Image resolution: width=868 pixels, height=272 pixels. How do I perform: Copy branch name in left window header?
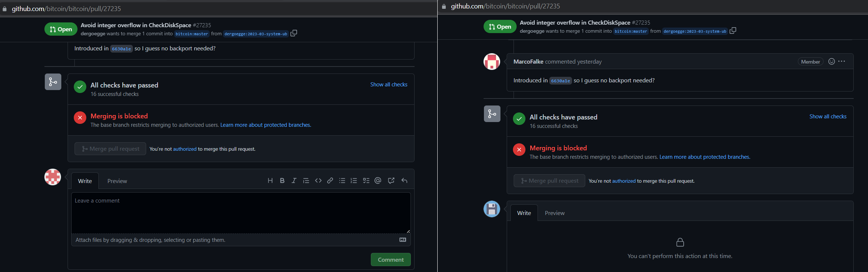click(294, 33)
